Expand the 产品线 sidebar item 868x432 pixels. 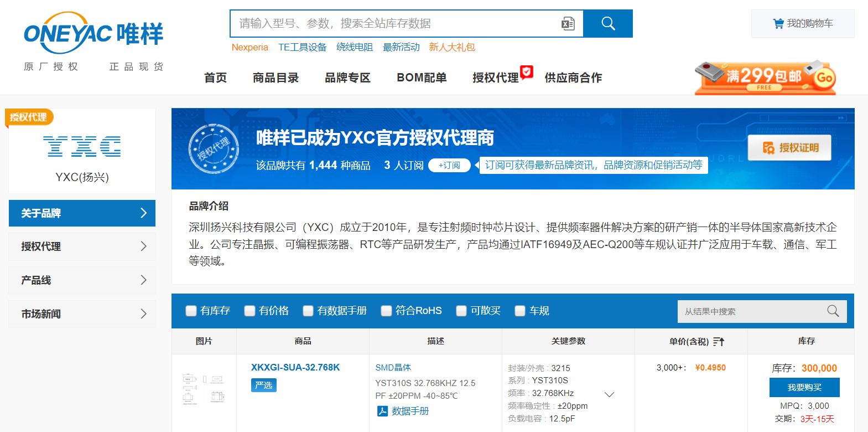(x=82, y=280)
